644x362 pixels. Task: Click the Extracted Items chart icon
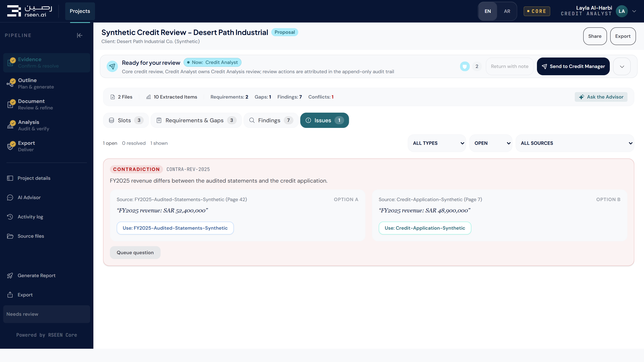pyautogui.click(x=149, y=97)
